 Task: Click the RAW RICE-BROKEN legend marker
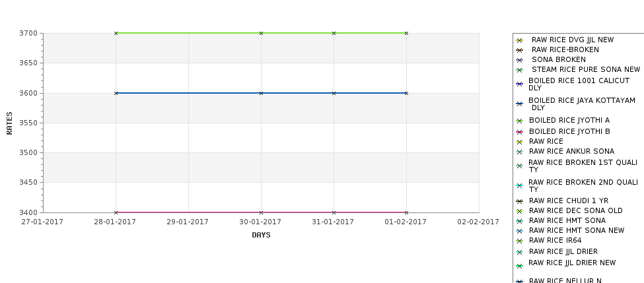(520, 50)
